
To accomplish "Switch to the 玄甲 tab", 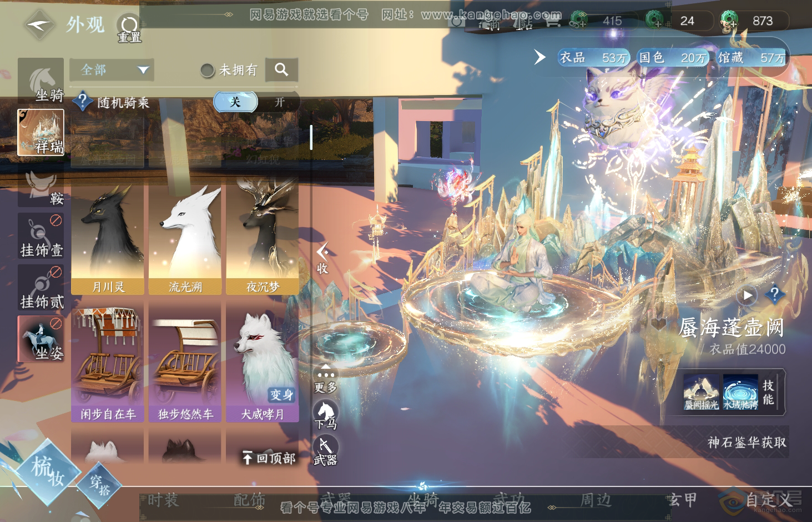I will pyautogui.click(x=682, y=500).
